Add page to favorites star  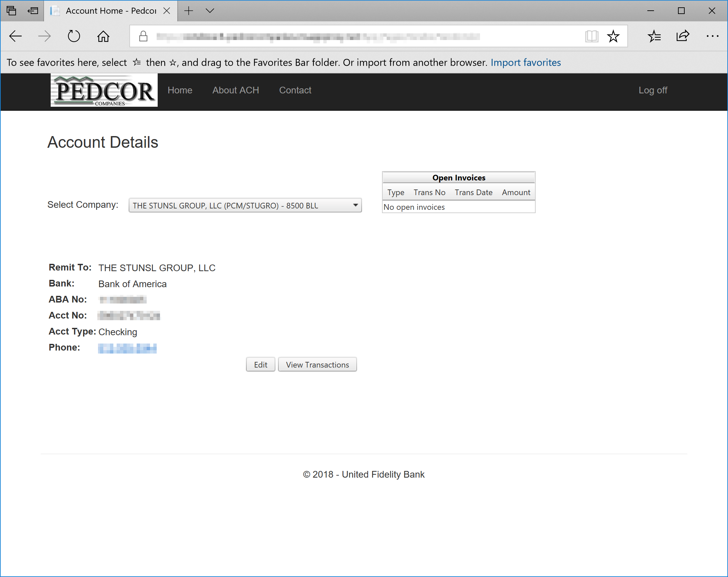click(613, 36)
